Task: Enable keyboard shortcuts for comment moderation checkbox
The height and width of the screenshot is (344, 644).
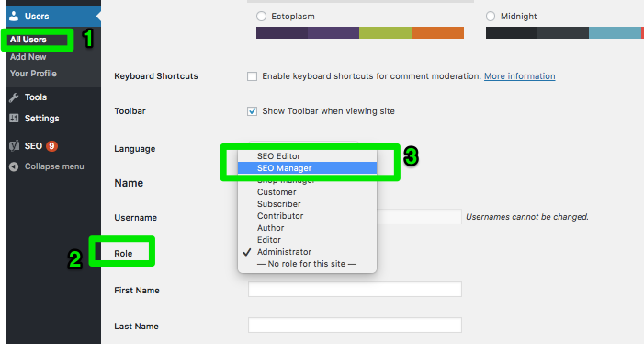Action: [x=252, y=76]
